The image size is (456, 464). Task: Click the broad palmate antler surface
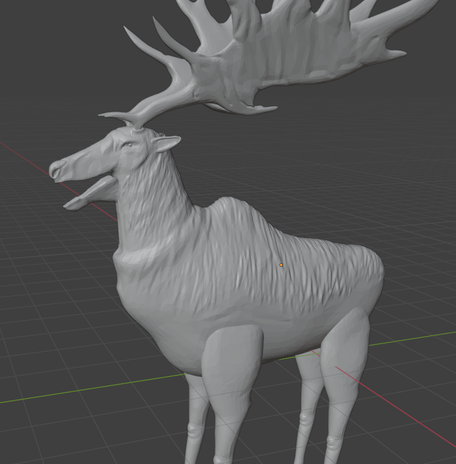coord(283,57)
